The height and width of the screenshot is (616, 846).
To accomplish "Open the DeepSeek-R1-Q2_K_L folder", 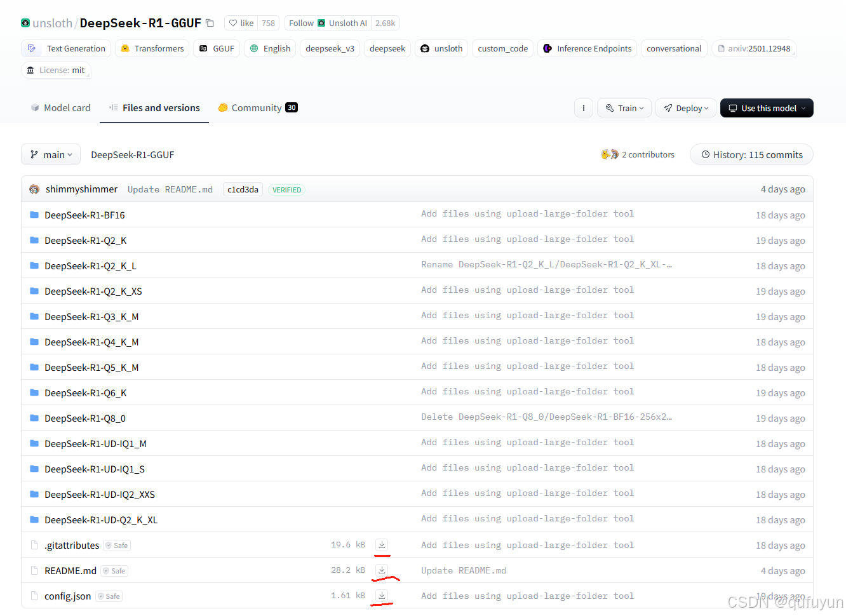I will coord(90,266).
